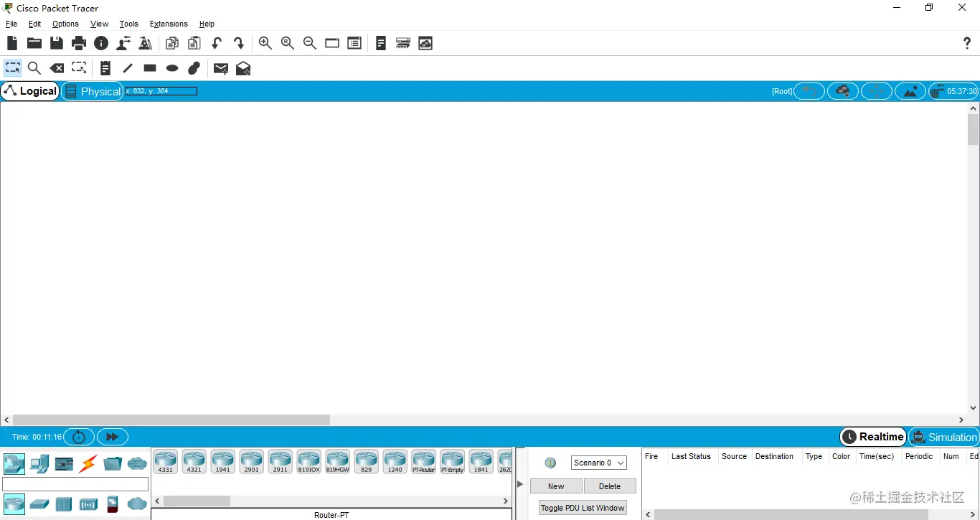Launch the Activity Wizard icon
980x520 pixels.
(x=146, y=43)
